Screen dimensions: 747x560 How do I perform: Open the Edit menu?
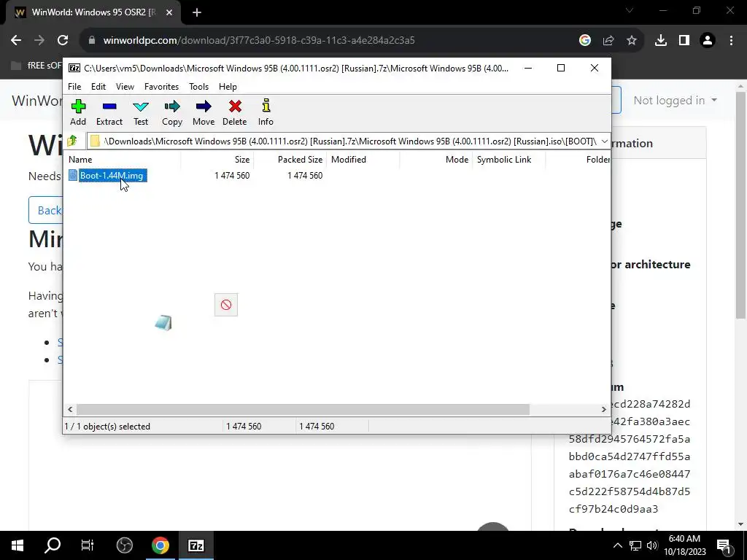tap(98, 87)
